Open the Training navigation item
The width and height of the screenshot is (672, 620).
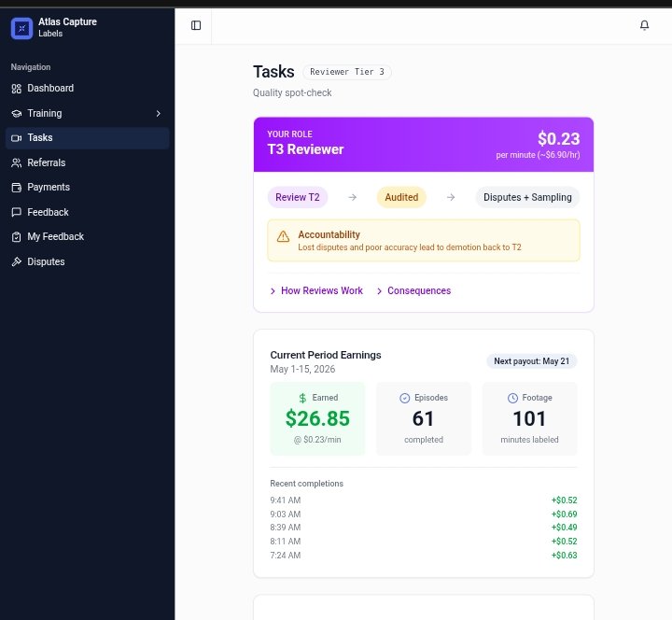[x=88, y=113]
